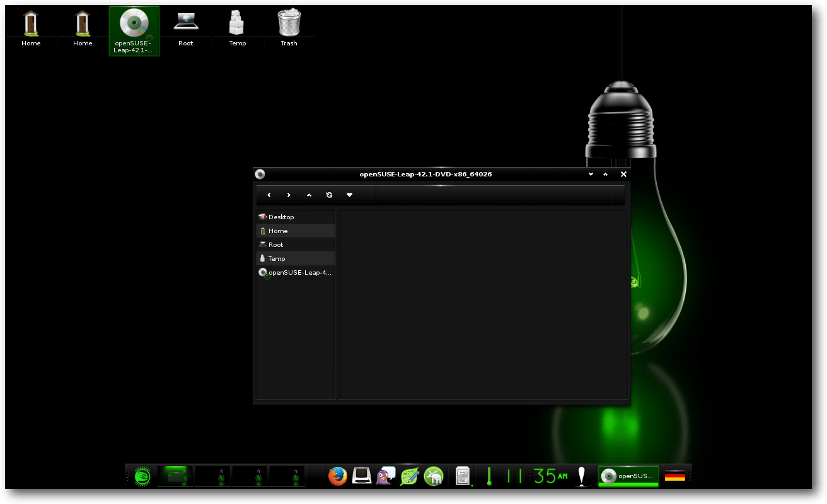Viewport: 827px width, 504px height.
Task: Click the file manager path entry field
Action: [x=494, y=195]
